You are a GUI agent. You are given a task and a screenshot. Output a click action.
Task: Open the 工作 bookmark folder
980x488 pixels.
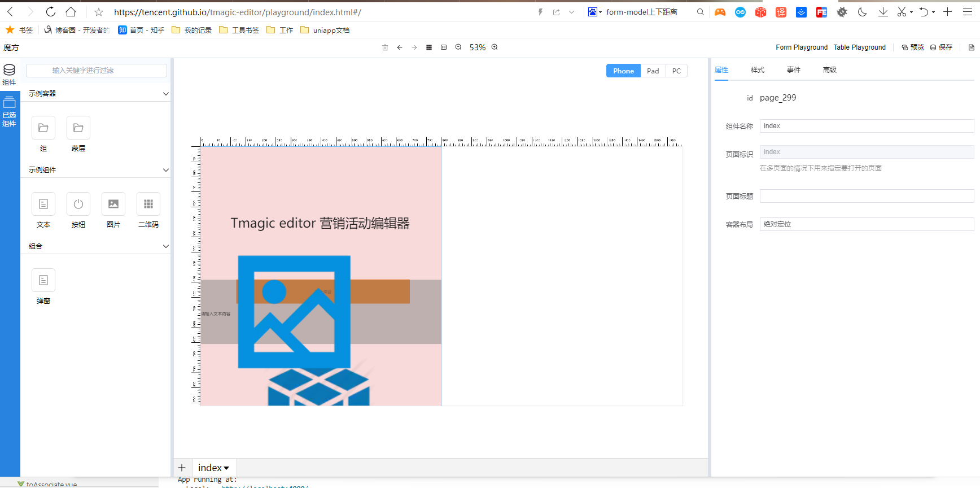click(279, 30)
